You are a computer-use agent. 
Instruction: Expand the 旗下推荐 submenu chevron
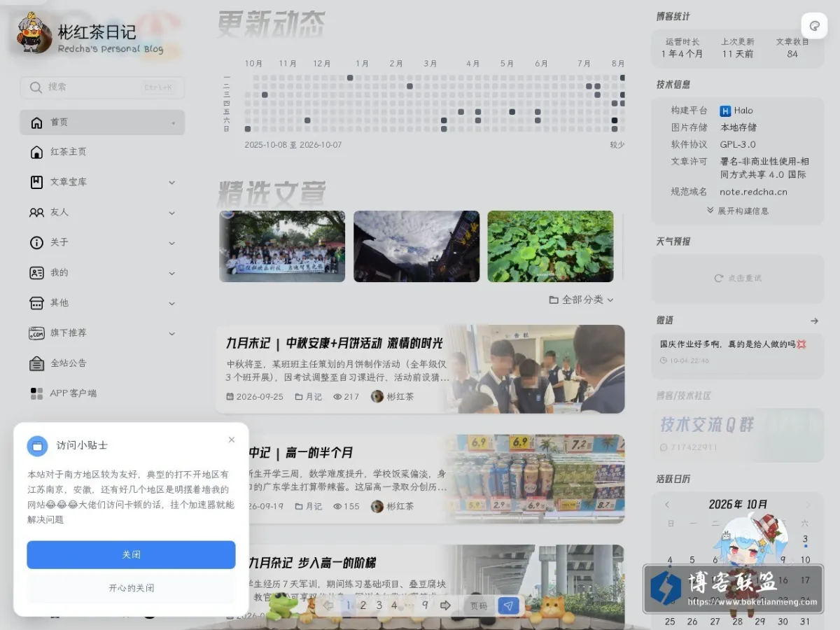coord(172,333)
